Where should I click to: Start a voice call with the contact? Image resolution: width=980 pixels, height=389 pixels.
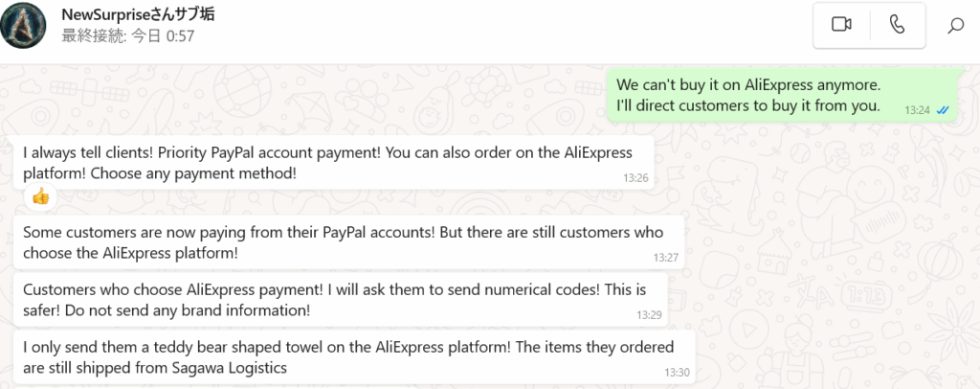click(897, 25)
